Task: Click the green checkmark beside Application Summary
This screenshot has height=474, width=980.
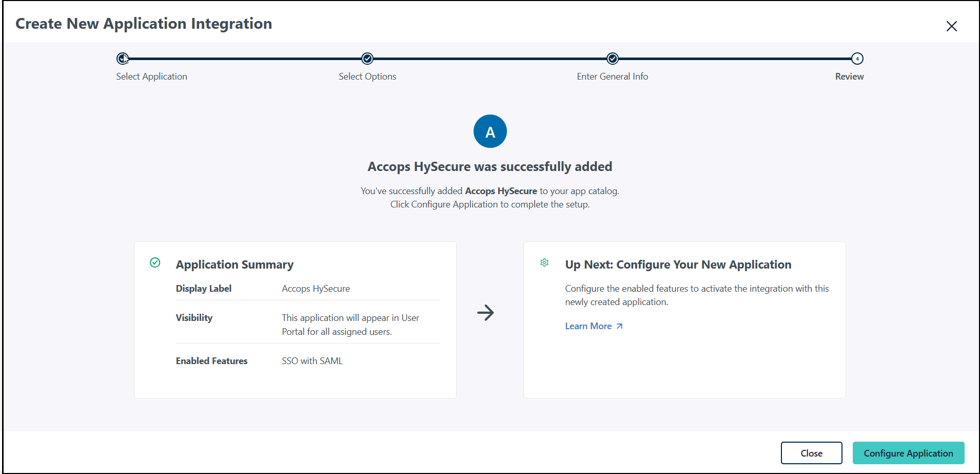Action: [x=155, y=263]
